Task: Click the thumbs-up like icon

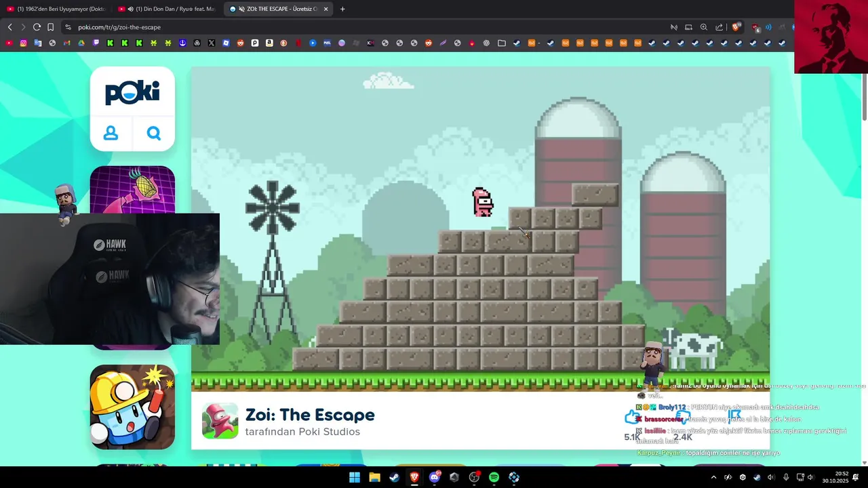Action: point(632,418)
